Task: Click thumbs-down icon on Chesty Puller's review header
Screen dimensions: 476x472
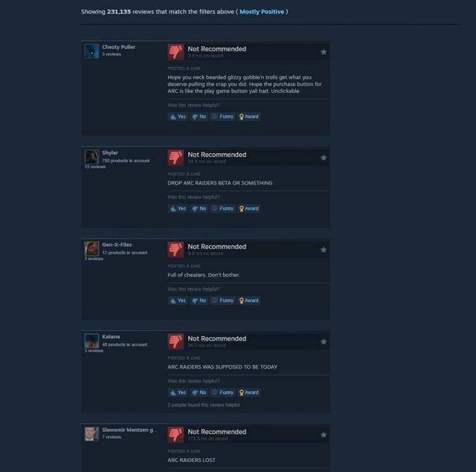Action: click(176, 52)
